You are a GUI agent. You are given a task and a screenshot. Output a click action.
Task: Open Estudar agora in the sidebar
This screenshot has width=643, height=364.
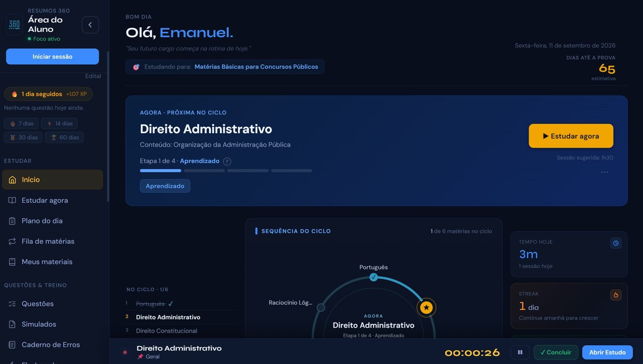click(x=52, y=200)
